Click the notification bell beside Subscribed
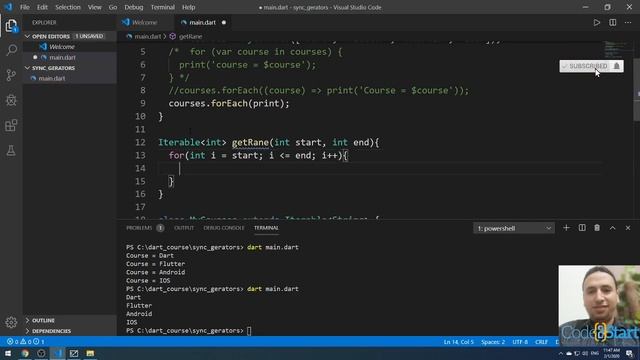Image resolution: width=640 pixels, height=360 pixels. coord(617,66)
